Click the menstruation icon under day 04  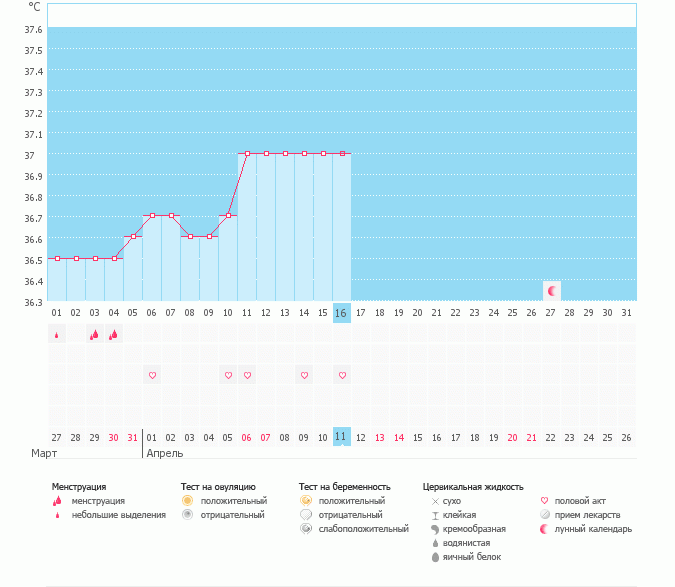click(x=114, y=335)
